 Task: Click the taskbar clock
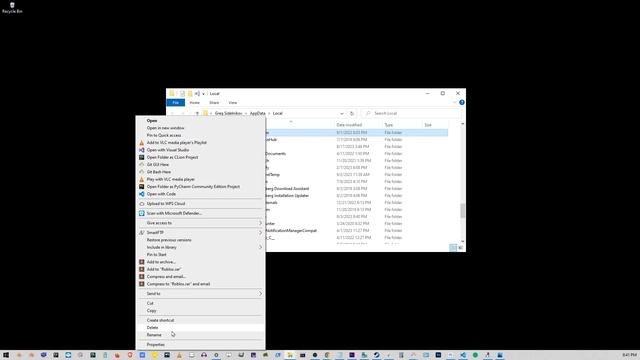pyautogui.click(x=629, y=355)
